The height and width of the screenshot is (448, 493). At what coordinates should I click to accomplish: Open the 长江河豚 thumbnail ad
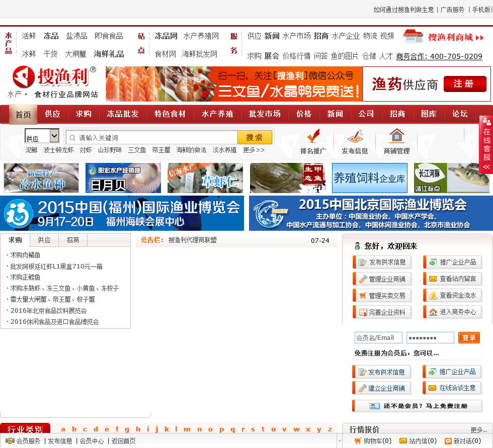pos(452,178)
